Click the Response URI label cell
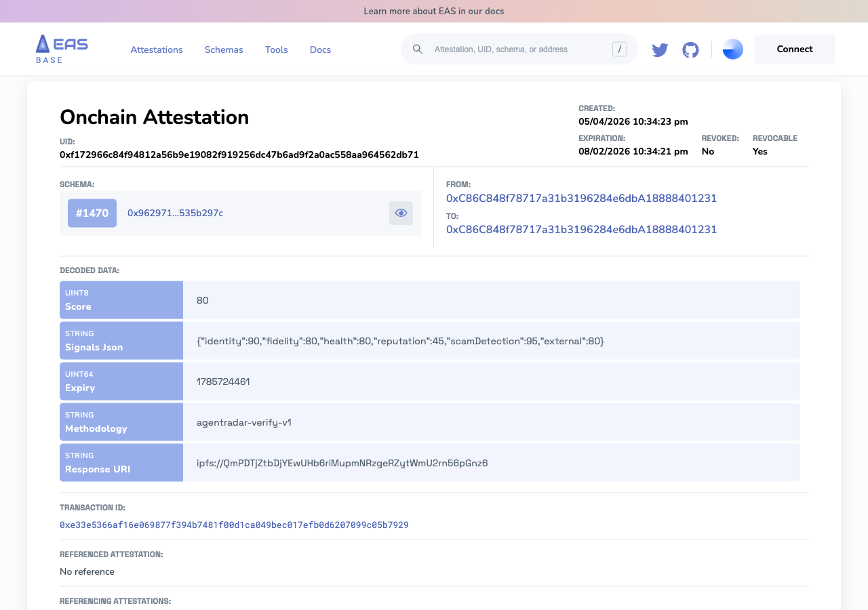Screen dimensions: 868x610 (121, 462)
